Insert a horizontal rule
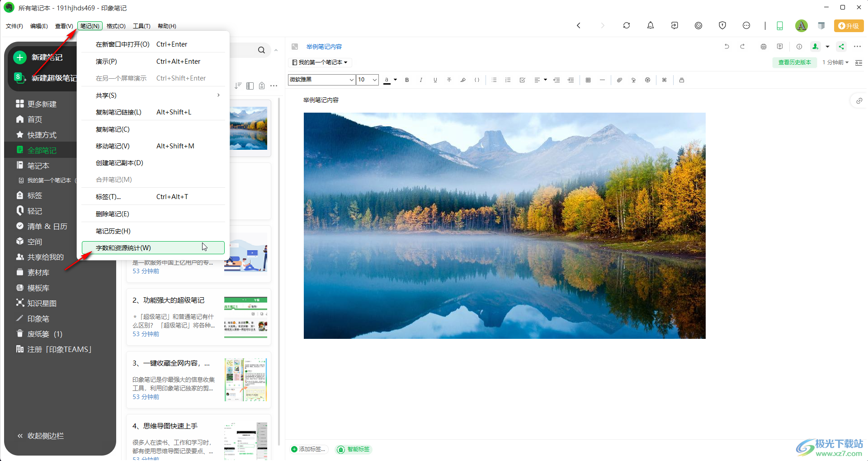This screenshot has height=461, width=868. [x=602, y=80]
